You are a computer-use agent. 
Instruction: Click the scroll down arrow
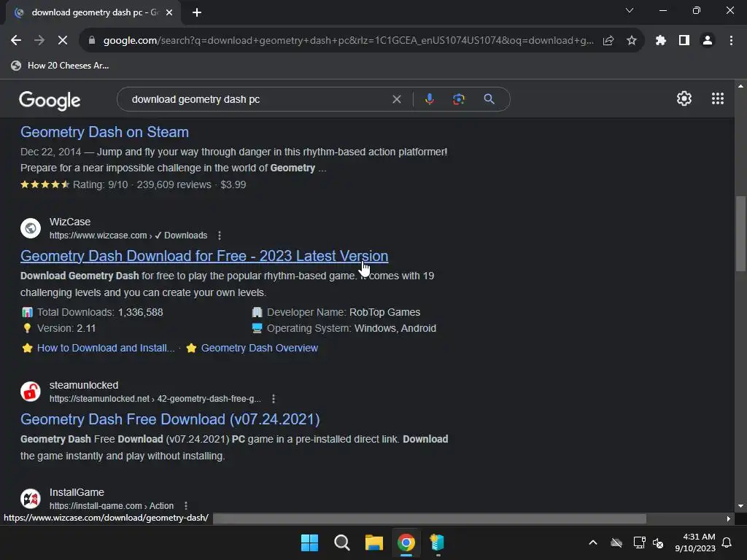click(740, 506)
